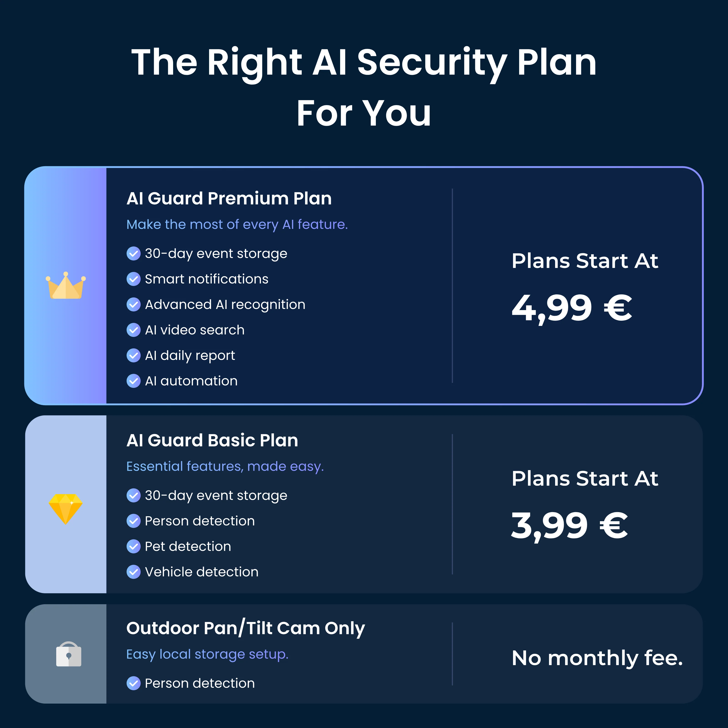Click the Make the most of every AI feature tagline
Screen dimensions: 728x728
[237, 225]
